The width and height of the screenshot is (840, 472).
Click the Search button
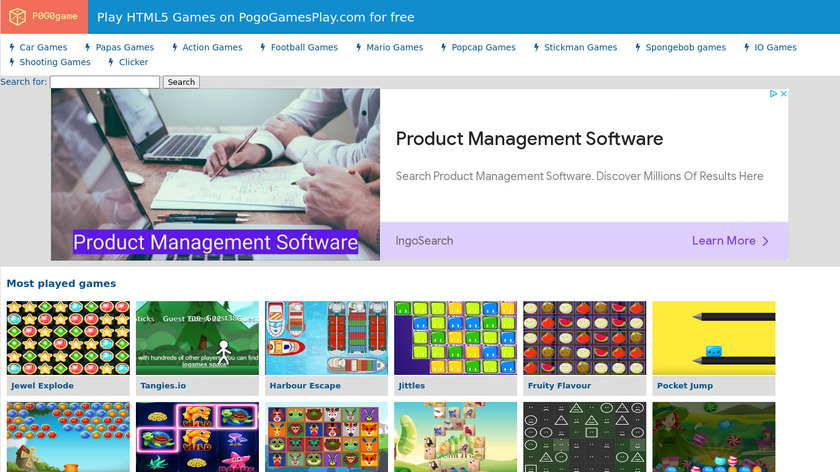click(181, 82)
